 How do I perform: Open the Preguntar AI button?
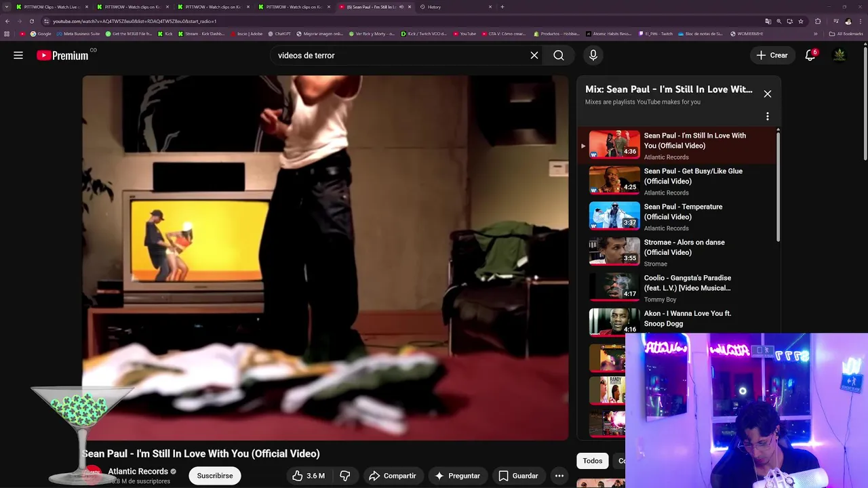(x=458, y=476)
